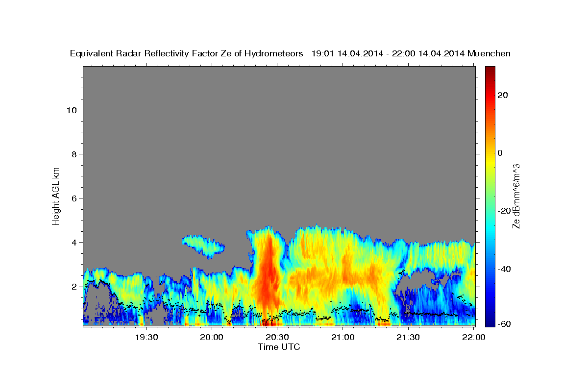Viewport: 588px width, 392px height.
Task: Click the dark blue bottom of the colorbar
Action: click(x=490, y=321)
